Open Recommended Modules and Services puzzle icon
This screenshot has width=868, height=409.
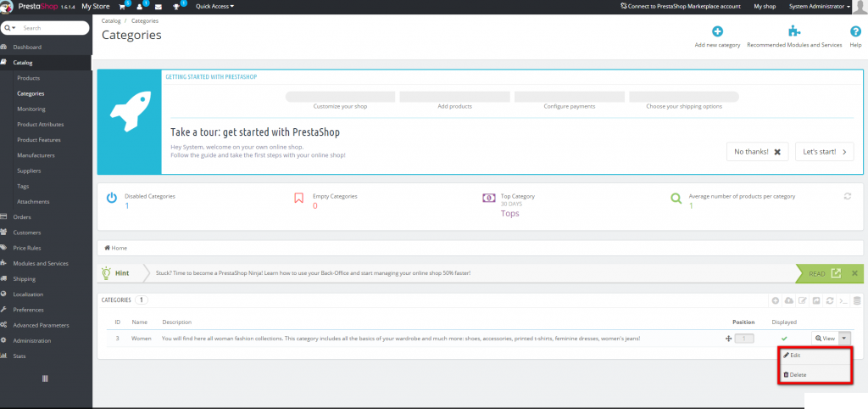(x=794, y=31)
